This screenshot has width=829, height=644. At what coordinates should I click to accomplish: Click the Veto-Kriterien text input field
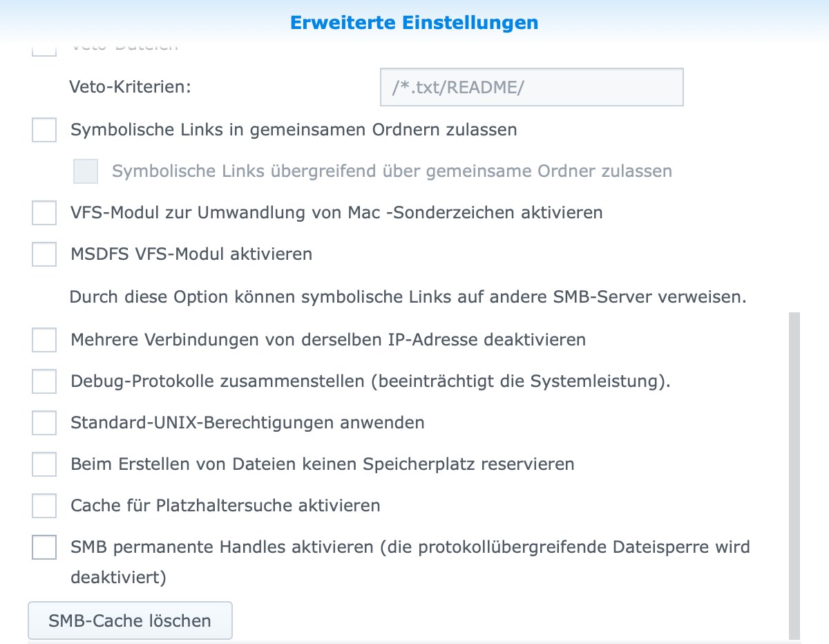(x=531, y=87)
